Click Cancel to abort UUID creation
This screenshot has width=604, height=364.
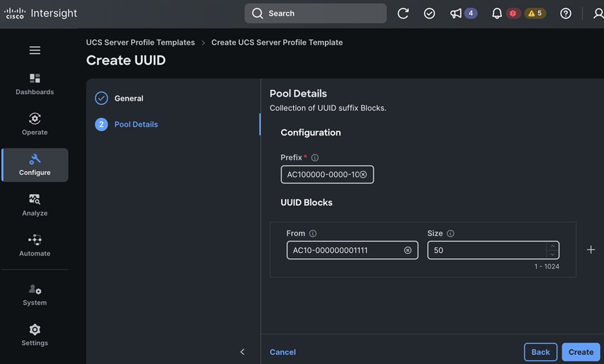tap(283, 352)
